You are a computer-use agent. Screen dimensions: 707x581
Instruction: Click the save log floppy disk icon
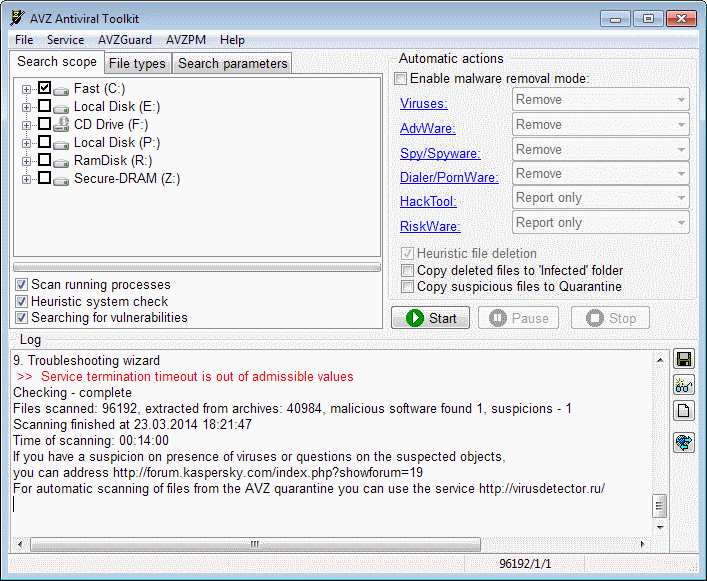point(684,360)
